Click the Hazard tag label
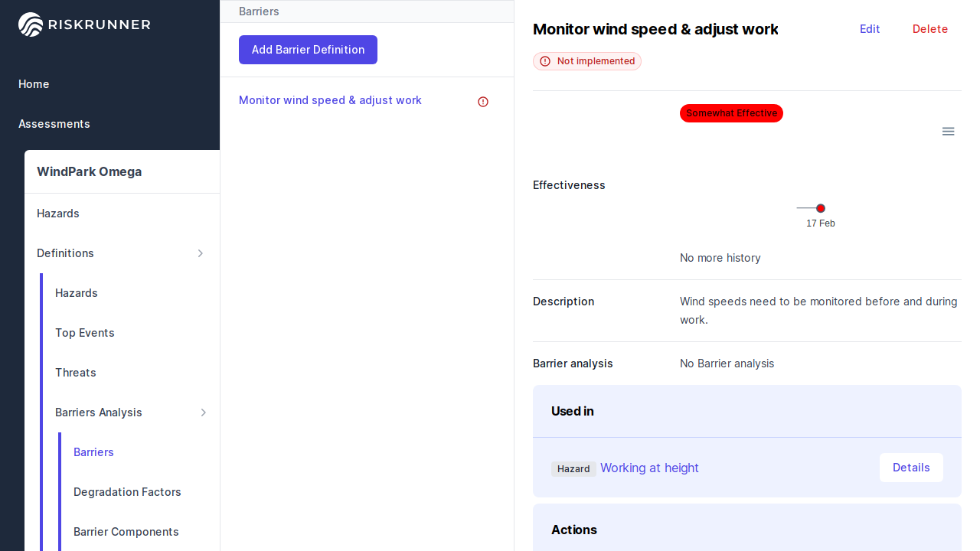Screen dimensions: 980x551 pyautogui.click(x=573, y=469)
